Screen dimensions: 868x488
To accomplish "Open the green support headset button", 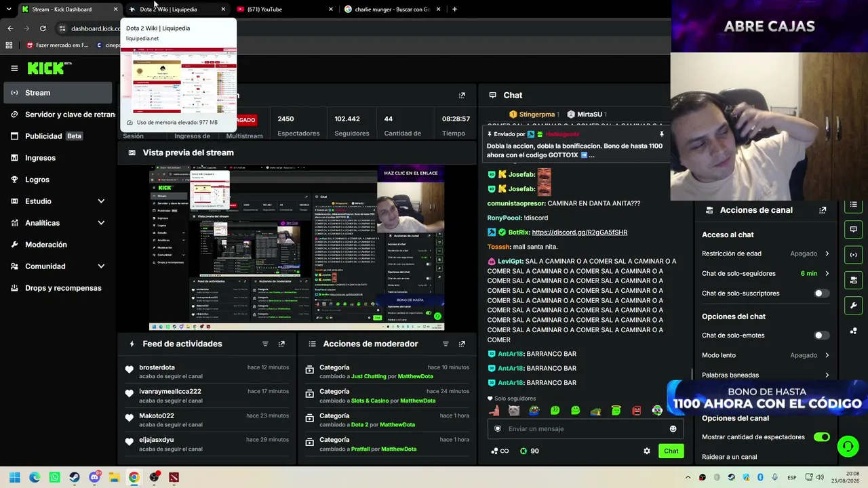I will [848, 446].
